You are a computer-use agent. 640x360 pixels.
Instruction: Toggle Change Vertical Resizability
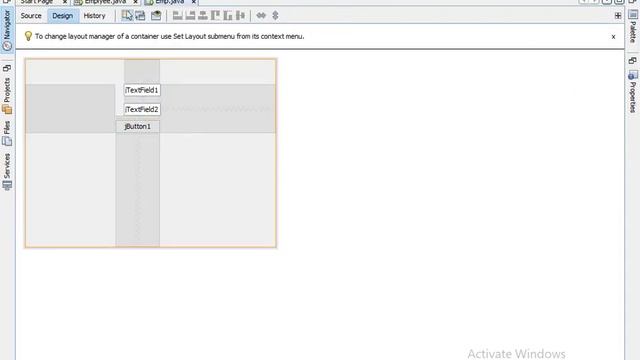(275, 16)
